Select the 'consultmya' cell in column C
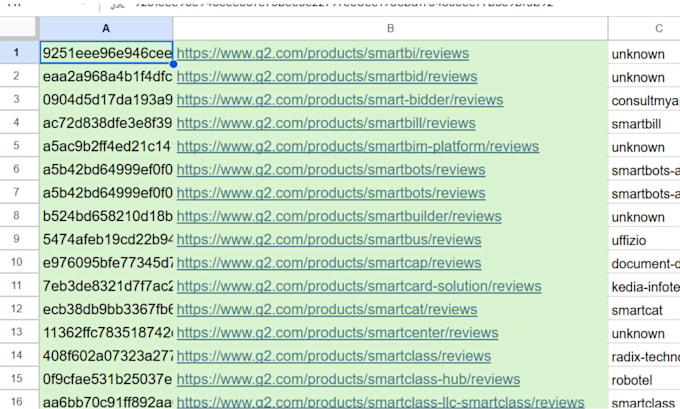This screenshot has height=409, width=680. tap(644, 99)
